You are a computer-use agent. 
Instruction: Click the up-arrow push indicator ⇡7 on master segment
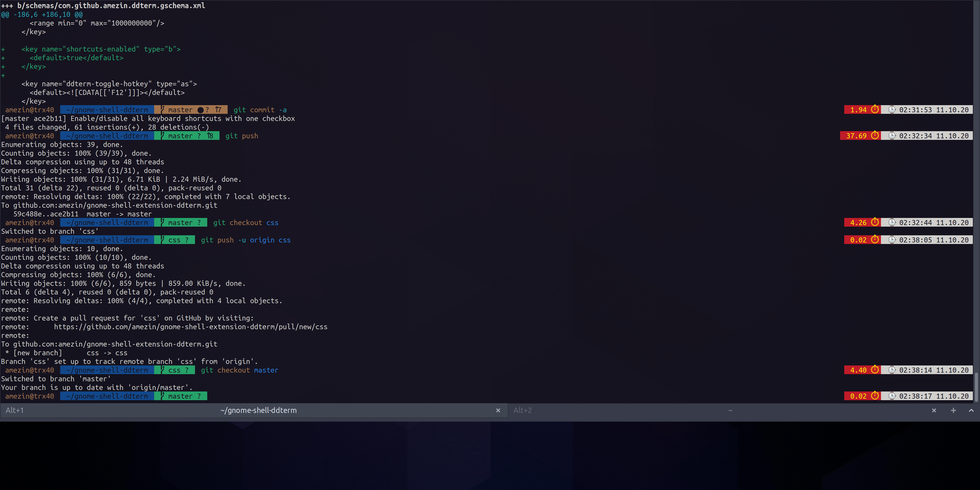218,109
